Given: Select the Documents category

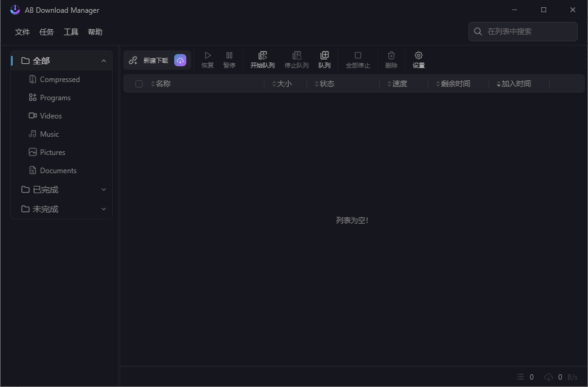Looking at the screenshot, I should point(58,170).
